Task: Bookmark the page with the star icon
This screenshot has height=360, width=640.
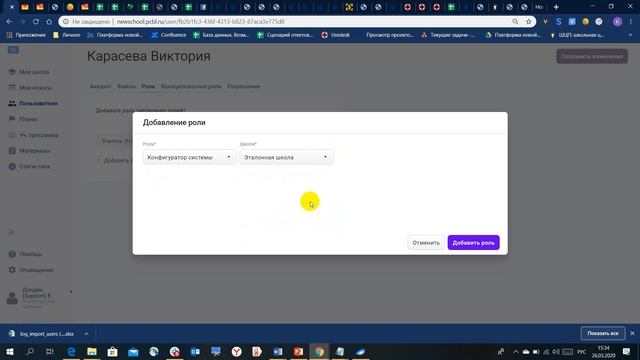Action: 529,22
